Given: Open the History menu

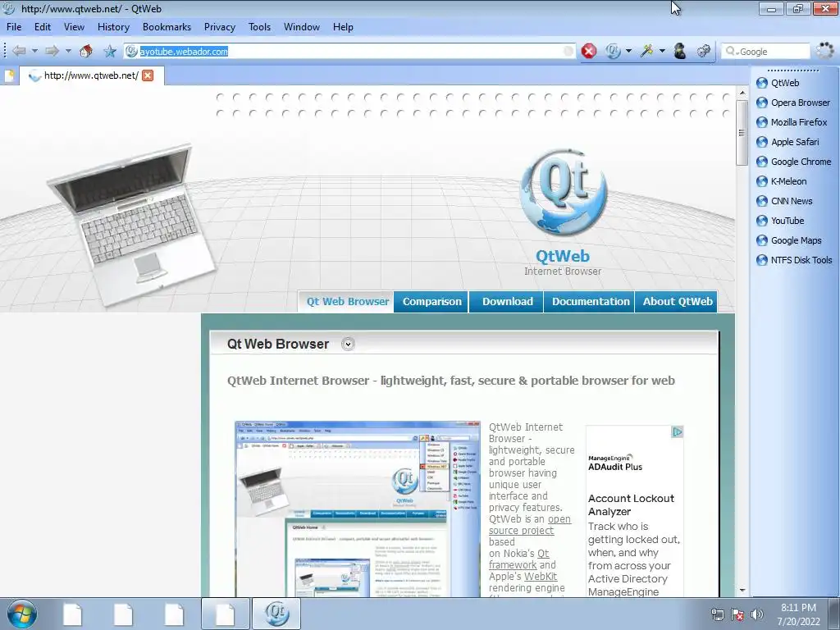Looking at the screenshot, I should [x=113, y=27].
